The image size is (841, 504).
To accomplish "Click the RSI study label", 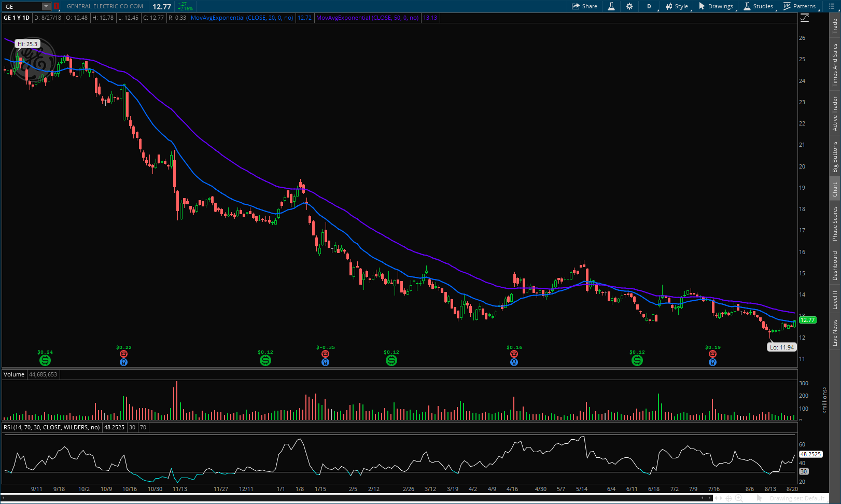I will 52,427.
